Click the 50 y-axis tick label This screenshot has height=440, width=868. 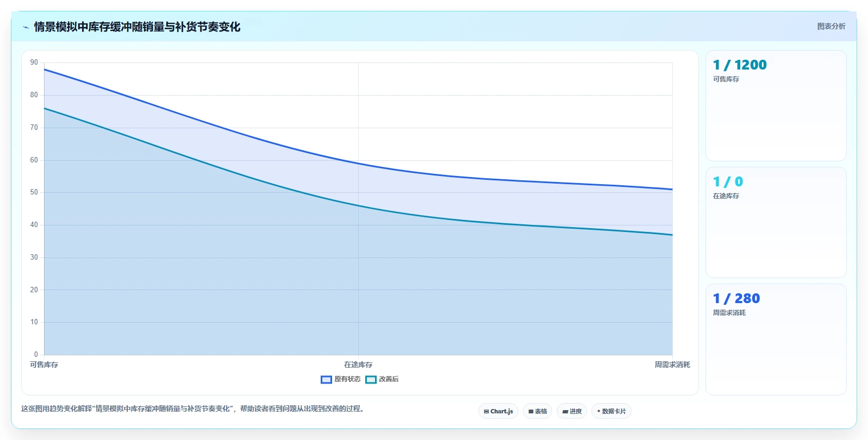pos(34,192)
